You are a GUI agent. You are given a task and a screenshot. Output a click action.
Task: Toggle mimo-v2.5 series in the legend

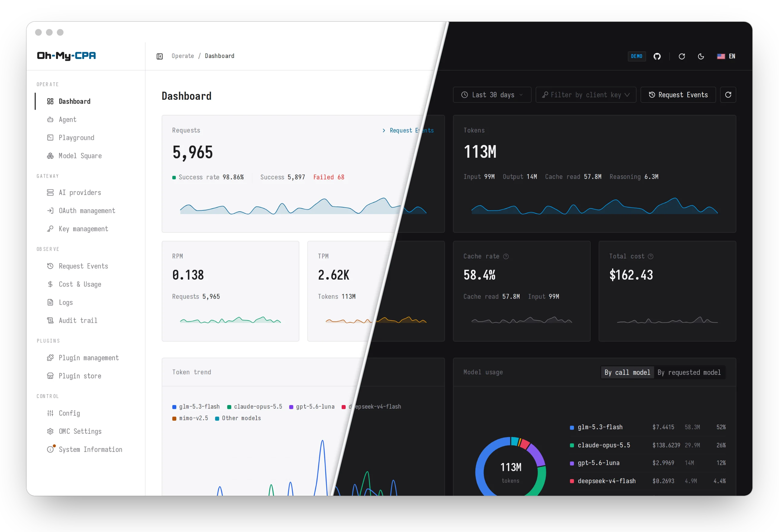190,418
